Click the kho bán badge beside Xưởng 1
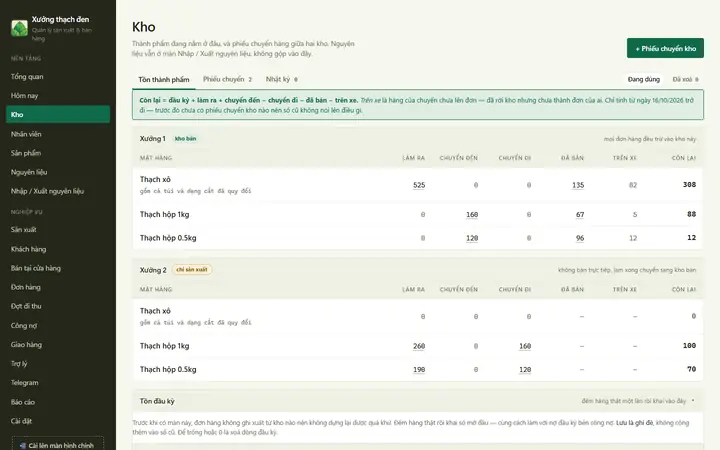This screenshot has width=720, height=450. point(186,138)
